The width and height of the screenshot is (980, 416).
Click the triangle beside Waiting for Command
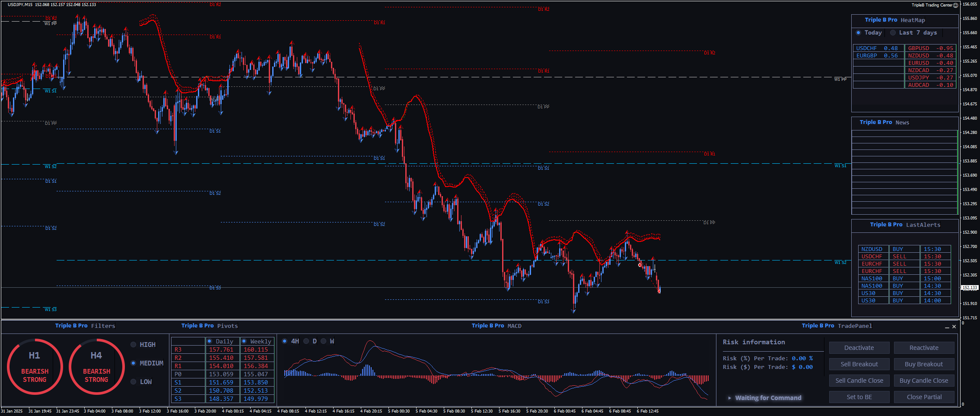[x=730, y=398]
